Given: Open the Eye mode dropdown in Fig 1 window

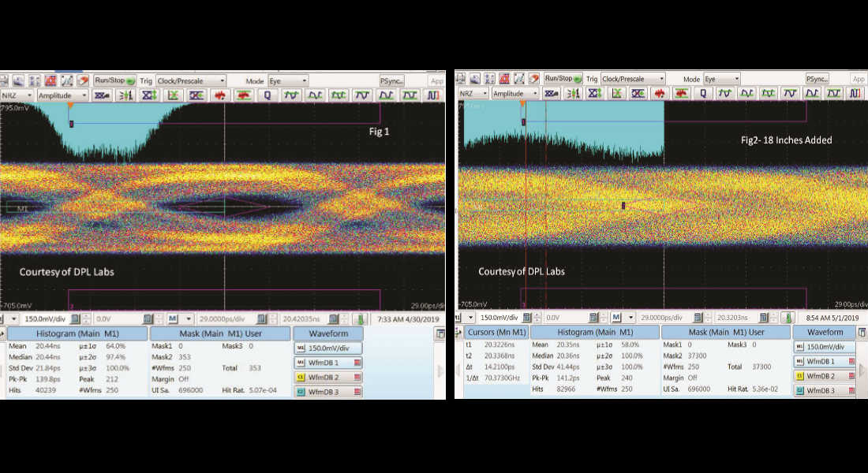Looking at the screenshot, I should point(288,80).
